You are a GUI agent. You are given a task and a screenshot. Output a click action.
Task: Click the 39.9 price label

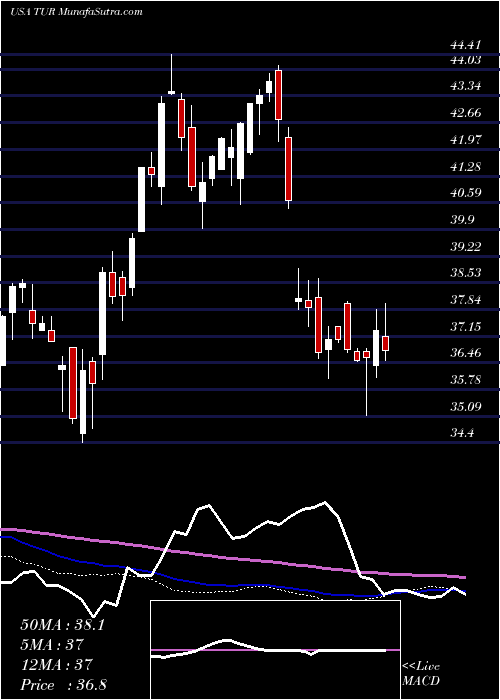462,220
